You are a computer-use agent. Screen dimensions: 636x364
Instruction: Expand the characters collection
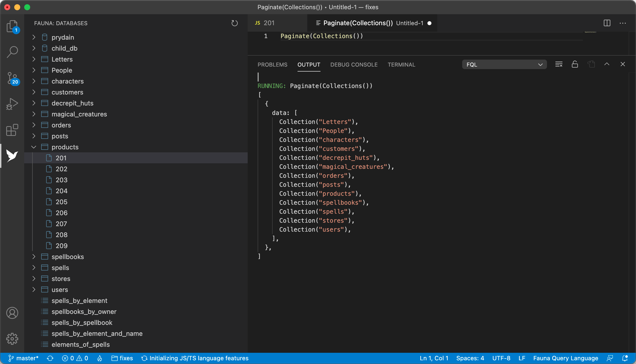click(34, 81)
